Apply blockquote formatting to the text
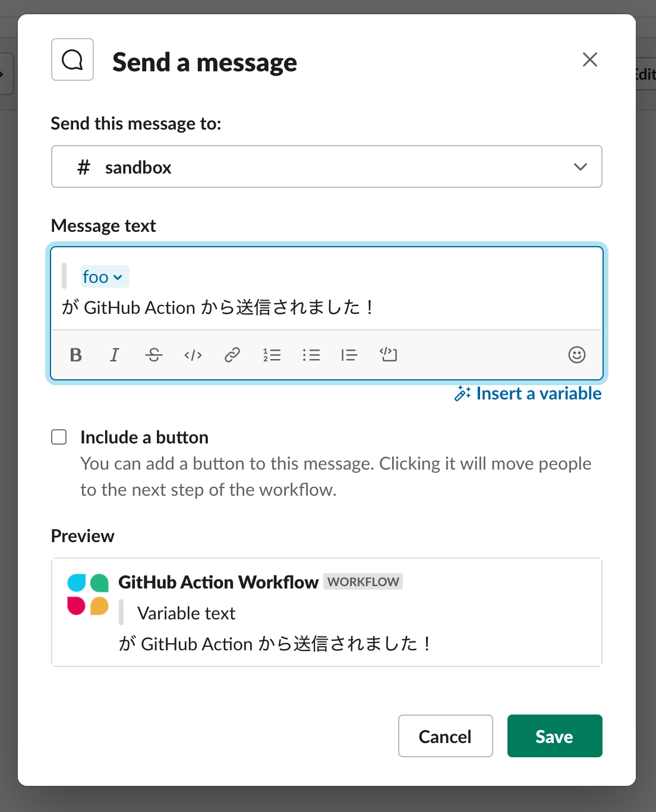This screenshot has height=812, width=656. (x=349, y=355)
